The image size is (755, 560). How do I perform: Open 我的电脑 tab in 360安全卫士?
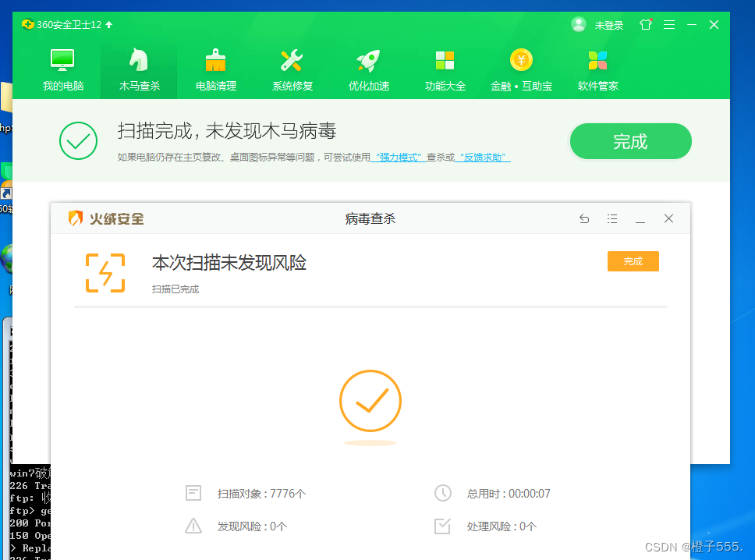[x=62, y=70]
